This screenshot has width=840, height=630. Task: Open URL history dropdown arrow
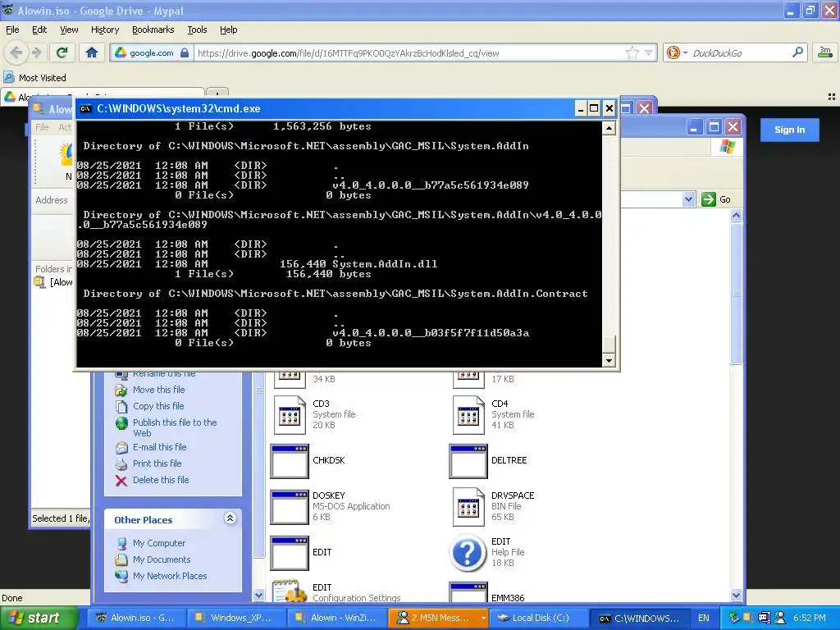[x=649, y=52]
